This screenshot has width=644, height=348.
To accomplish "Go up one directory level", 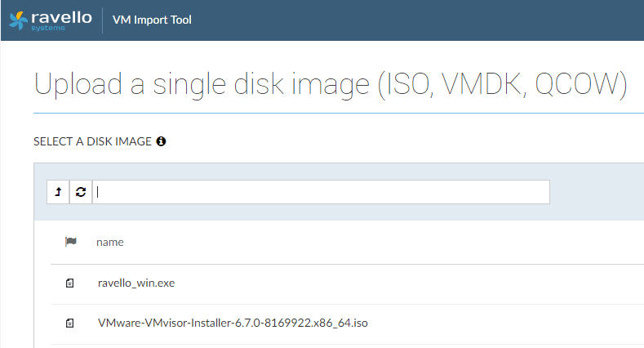I will (58, 192).
